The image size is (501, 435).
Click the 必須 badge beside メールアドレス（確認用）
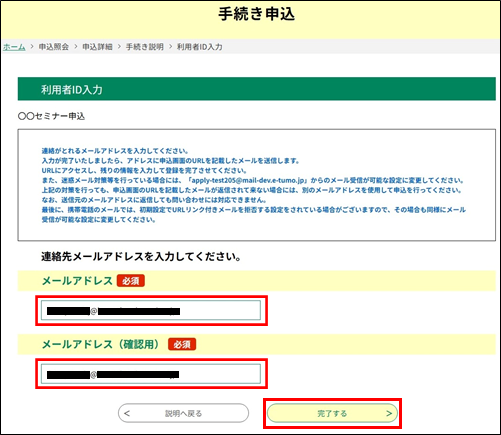coord(182,344)
